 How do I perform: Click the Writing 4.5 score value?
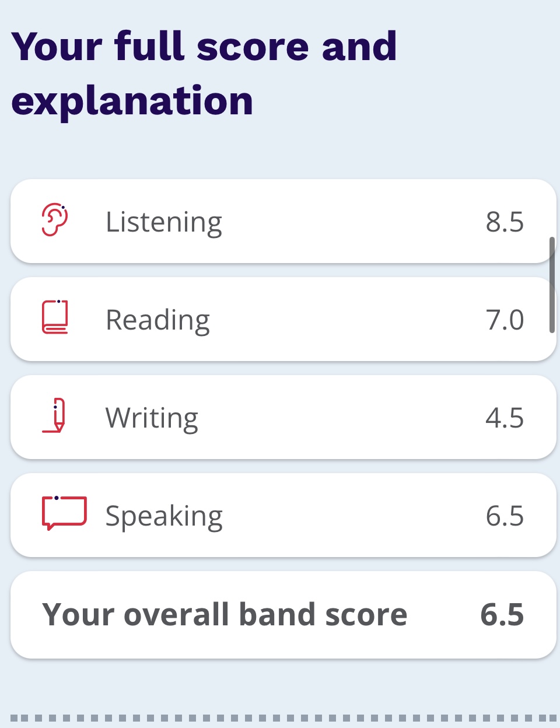pos(505,418)
